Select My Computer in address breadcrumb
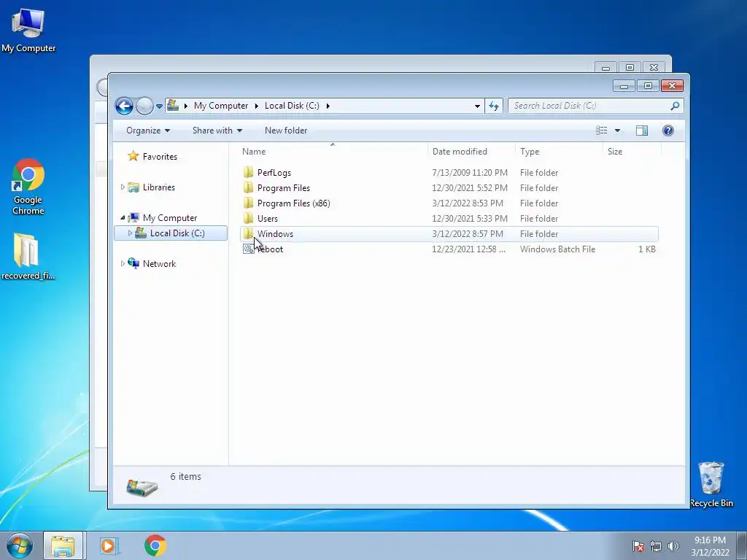The image size is (747, 560). pyautogui.click(x=220, y=106)
